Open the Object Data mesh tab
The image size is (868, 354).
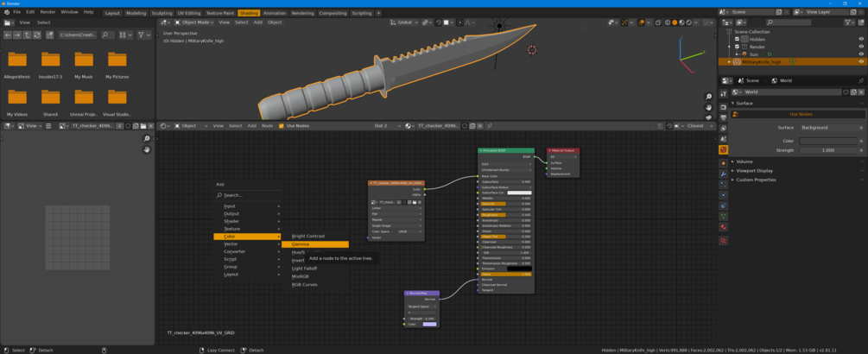point(723,216)
